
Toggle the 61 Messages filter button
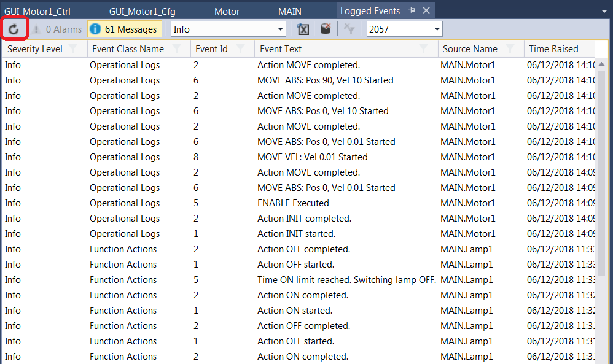(125, 29)
